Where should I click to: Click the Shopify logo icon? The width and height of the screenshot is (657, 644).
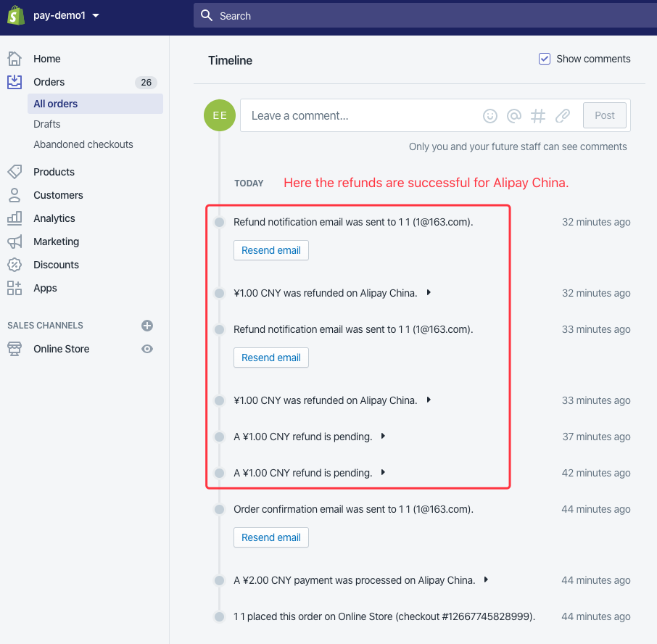click(16, 15)
